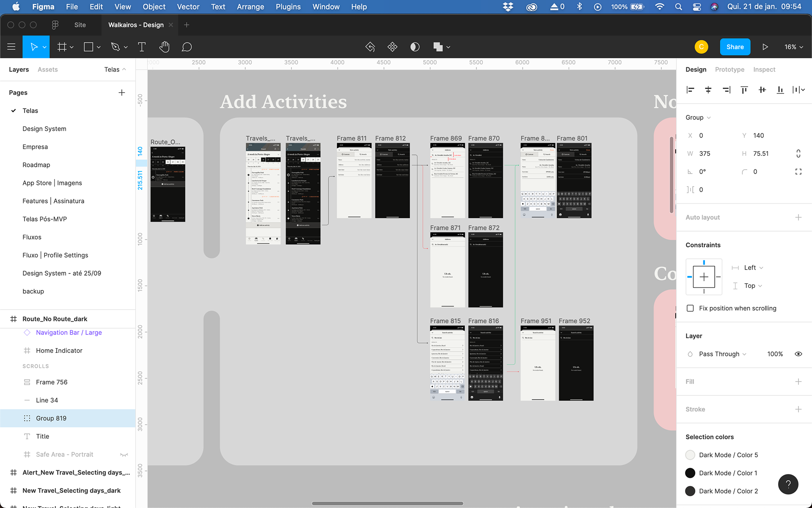Click the Use as mask icon
The width and height of the screenshot is (812, 508).
click(415, 47)
